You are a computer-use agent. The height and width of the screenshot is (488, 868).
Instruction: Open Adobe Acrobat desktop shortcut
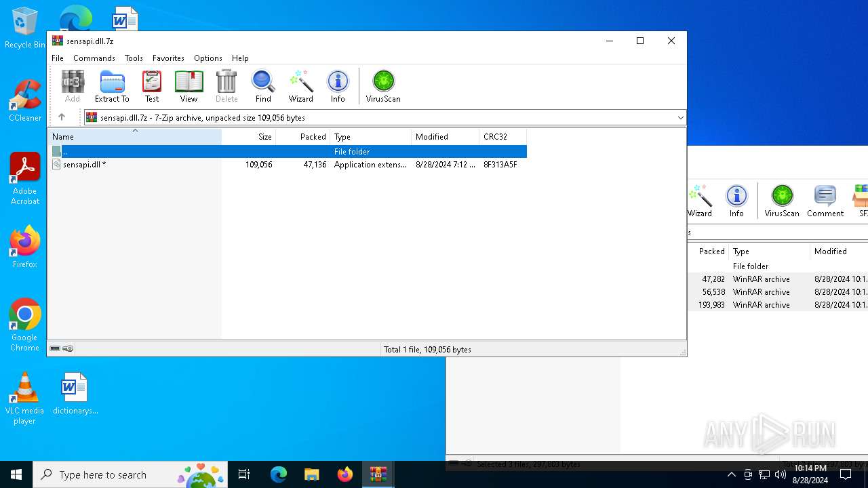coord(25,179)
